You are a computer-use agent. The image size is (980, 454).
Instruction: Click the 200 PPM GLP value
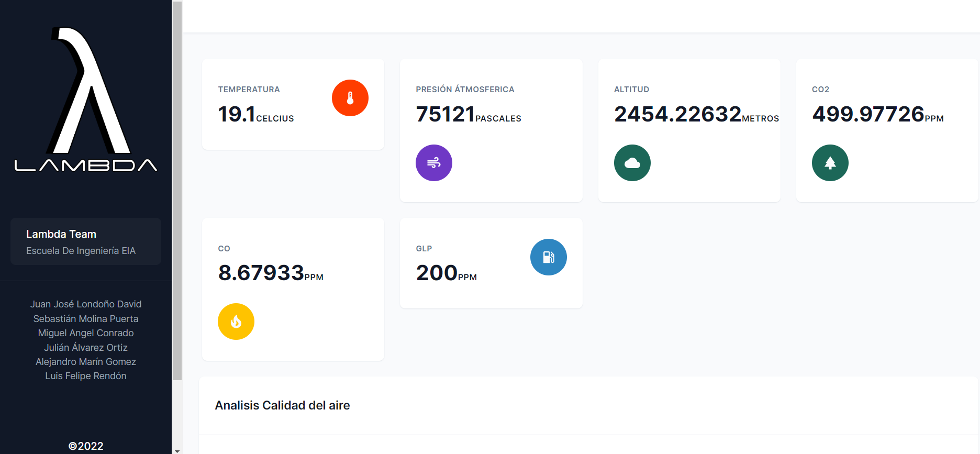[x=447, y=273]
